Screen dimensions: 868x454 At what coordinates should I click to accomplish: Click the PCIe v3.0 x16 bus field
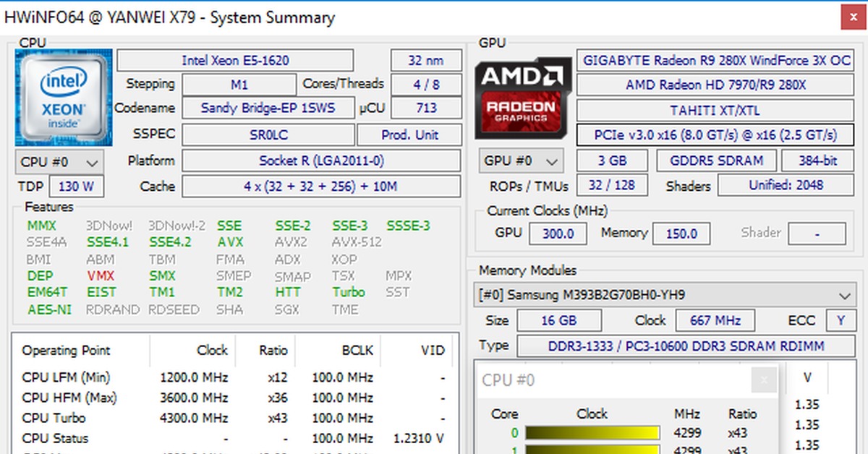point(715,135)
